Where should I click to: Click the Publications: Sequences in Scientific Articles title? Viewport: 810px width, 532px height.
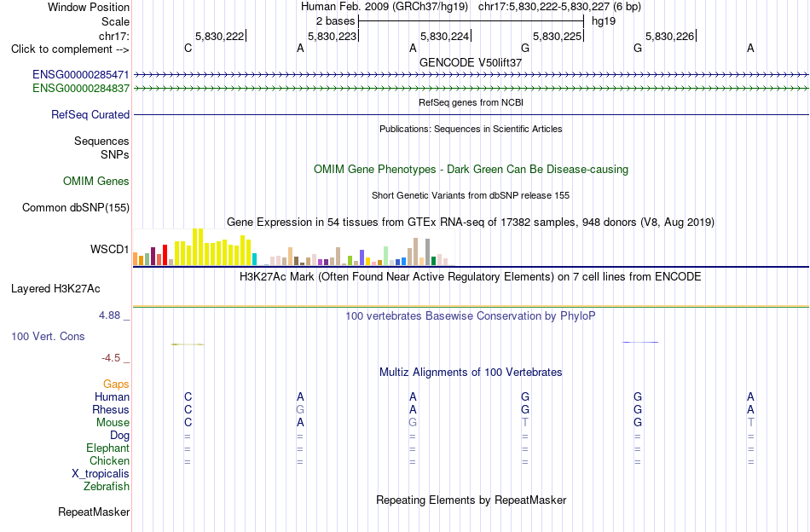[471, 129]
